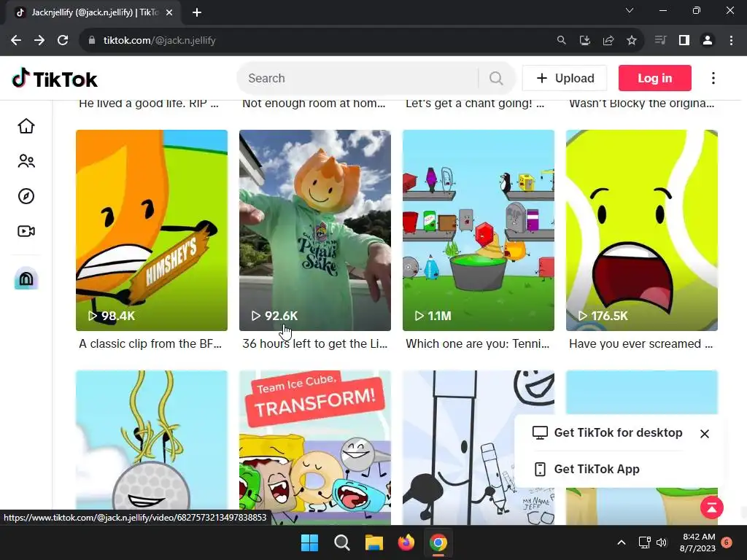The image size is (747, 560).
Task: Open the Tennis Ball video with 176.5K views
Action: (x=642, y=230)
